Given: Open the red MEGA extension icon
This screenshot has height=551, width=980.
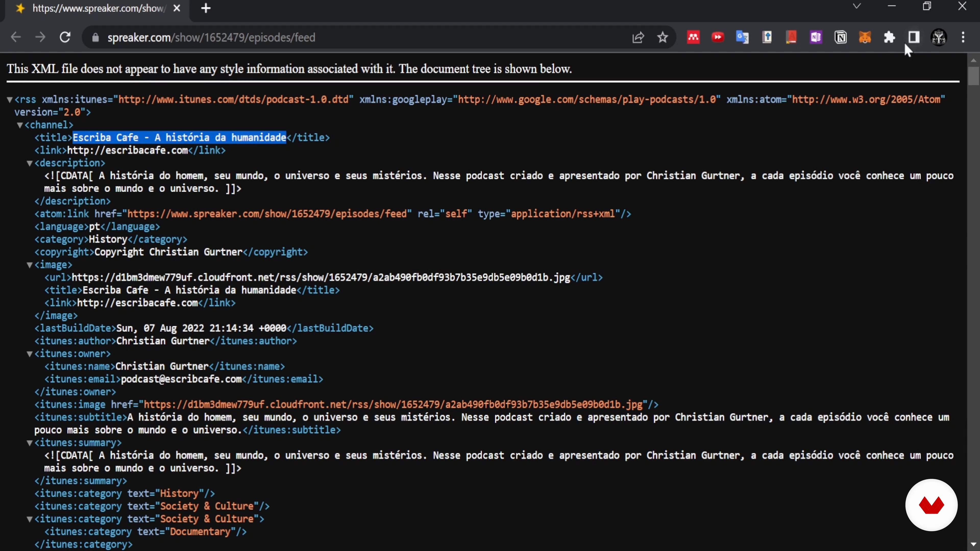Looking at the screenshot, I should click(x=693, y=37).
